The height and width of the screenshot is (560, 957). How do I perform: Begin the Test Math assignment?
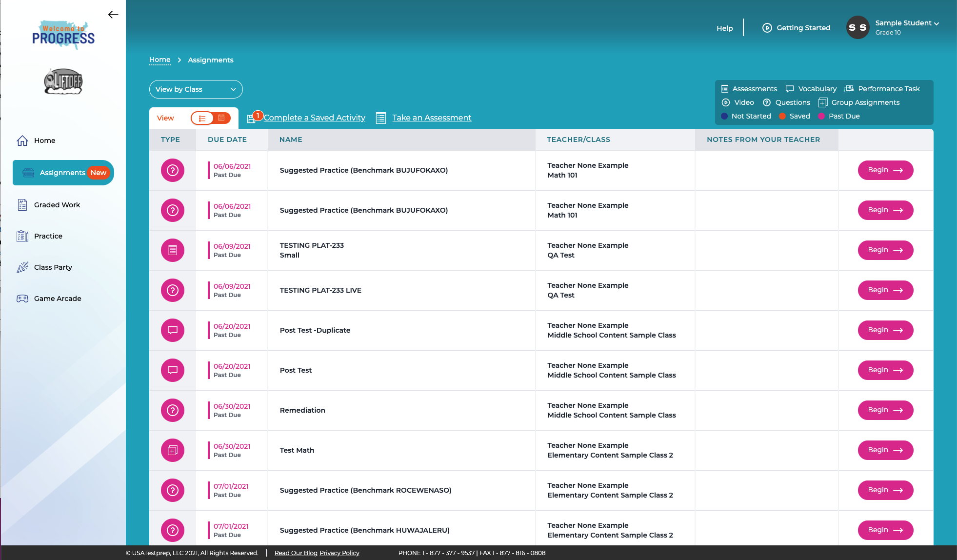coord(885,450)
